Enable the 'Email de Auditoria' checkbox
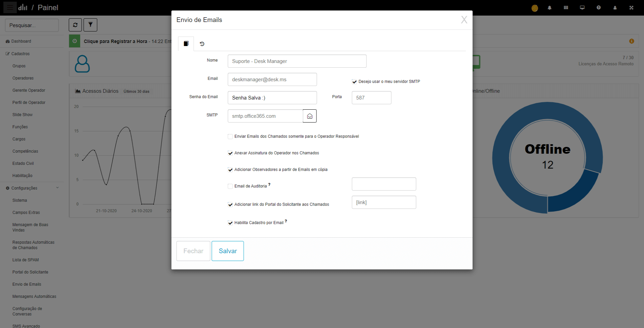The width and height of the screenshot is (644, 328). pos(230,186)
